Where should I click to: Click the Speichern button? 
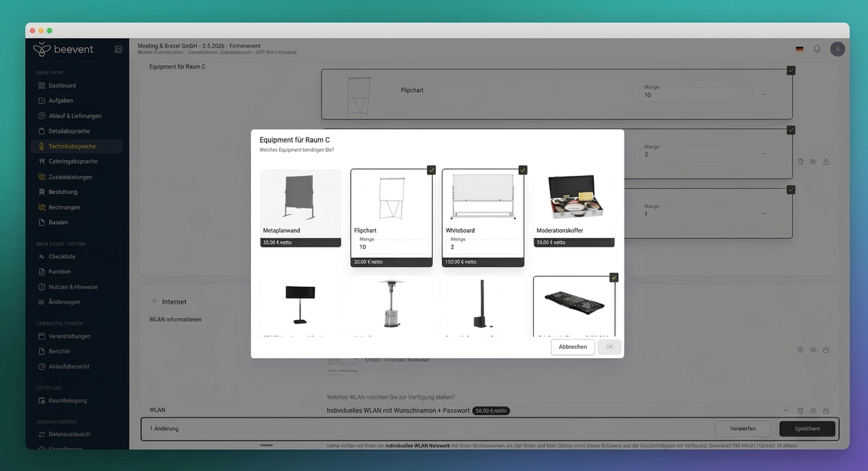807,429
